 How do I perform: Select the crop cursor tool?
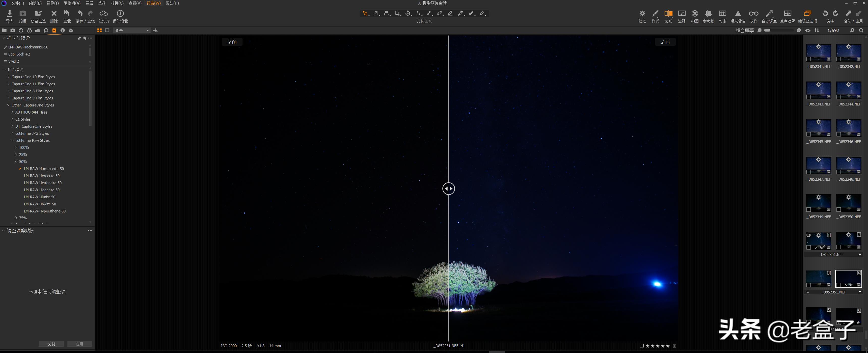[397, 13]
